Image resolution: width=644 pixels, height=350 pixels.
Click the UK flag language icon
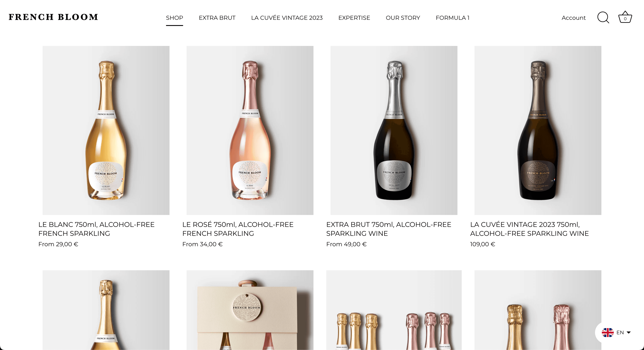[608, 332]
